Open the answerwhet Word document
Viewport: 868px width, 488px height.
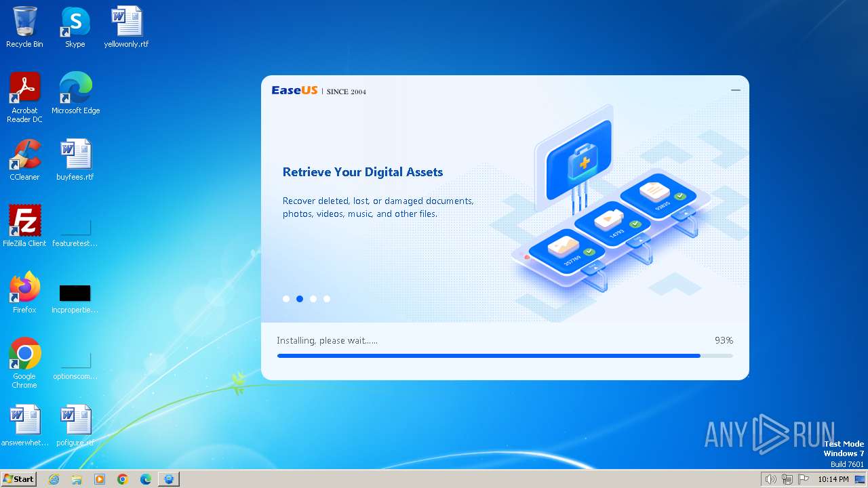(x=24, y=426)
